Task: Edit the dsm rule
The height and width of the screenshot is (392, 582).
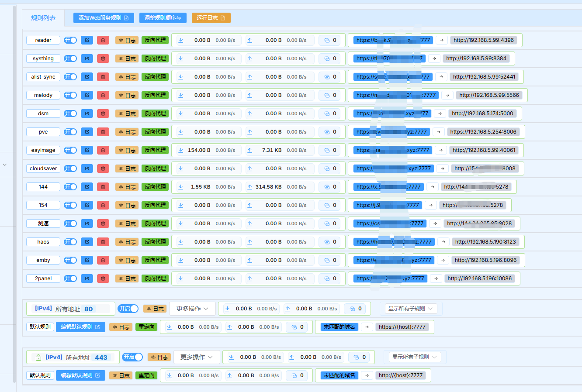Action: click(87, 113)
